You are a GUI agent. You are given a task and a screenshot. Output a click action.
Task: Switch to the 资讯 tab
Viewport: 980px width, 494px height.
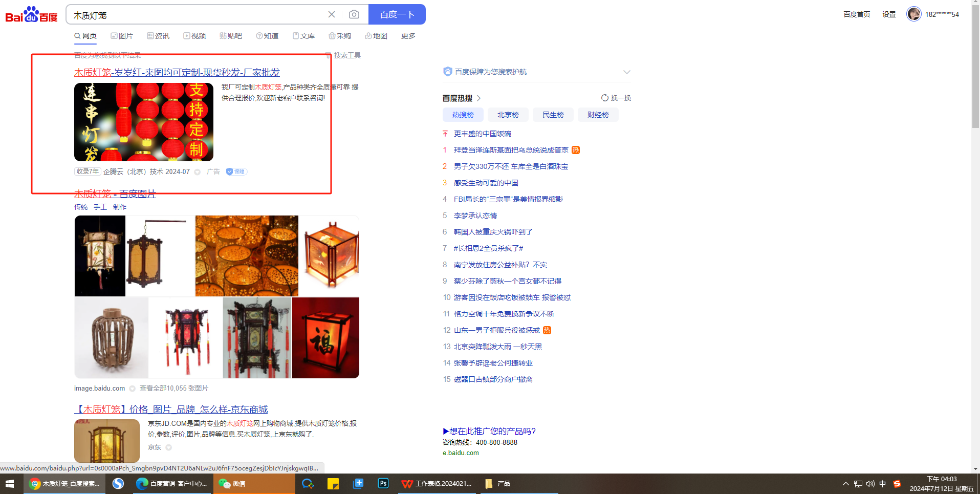point(158,36)
